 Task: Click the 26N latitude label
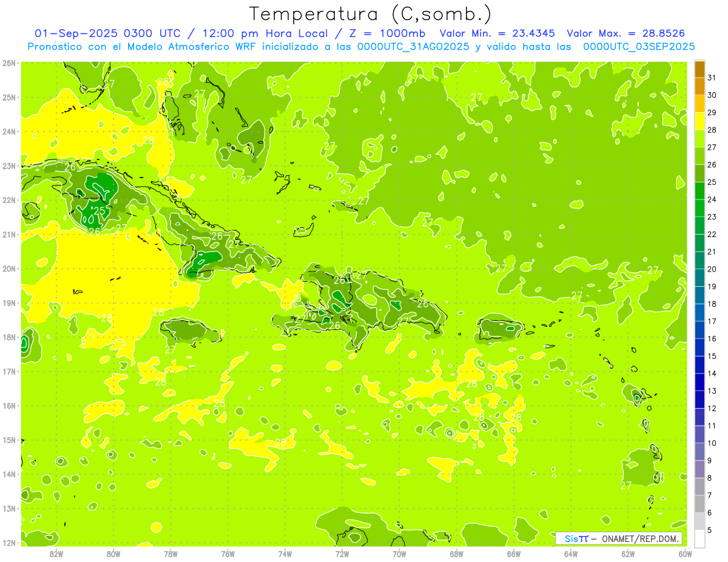(9, 63)
